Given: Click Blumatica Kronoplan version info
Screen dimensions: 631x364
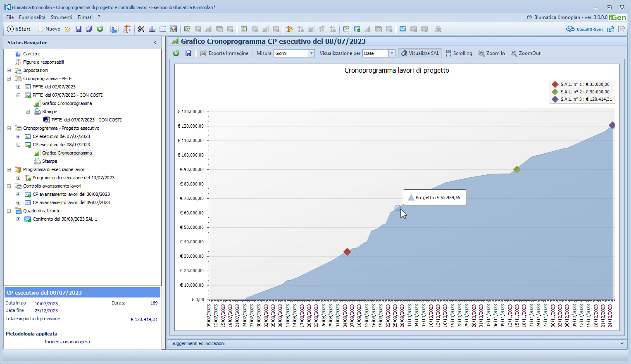Looking at the screenshot, I should (x=571, y=17).
